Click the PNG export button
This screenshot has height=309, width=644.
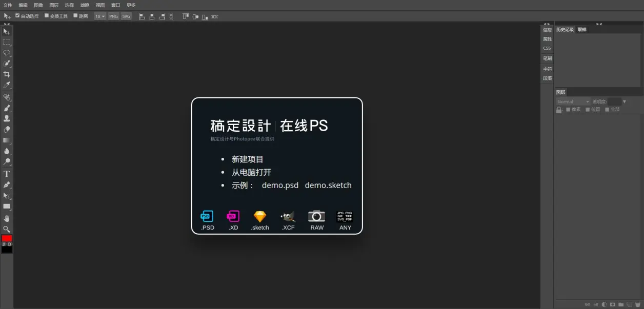click(x=113, y=16)
